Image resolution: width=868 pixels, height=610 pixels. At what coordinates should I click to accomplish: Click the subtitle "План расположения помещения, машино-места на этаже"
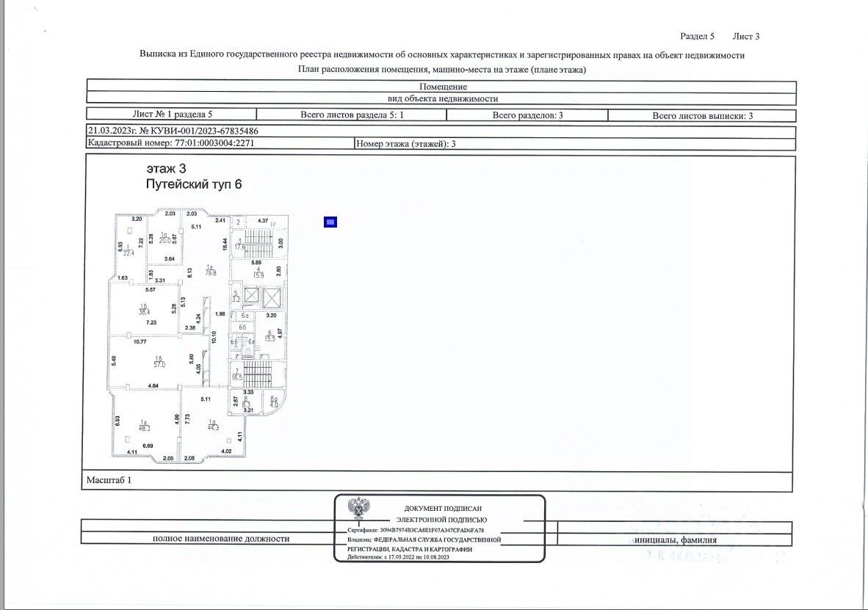pos(442,69)
